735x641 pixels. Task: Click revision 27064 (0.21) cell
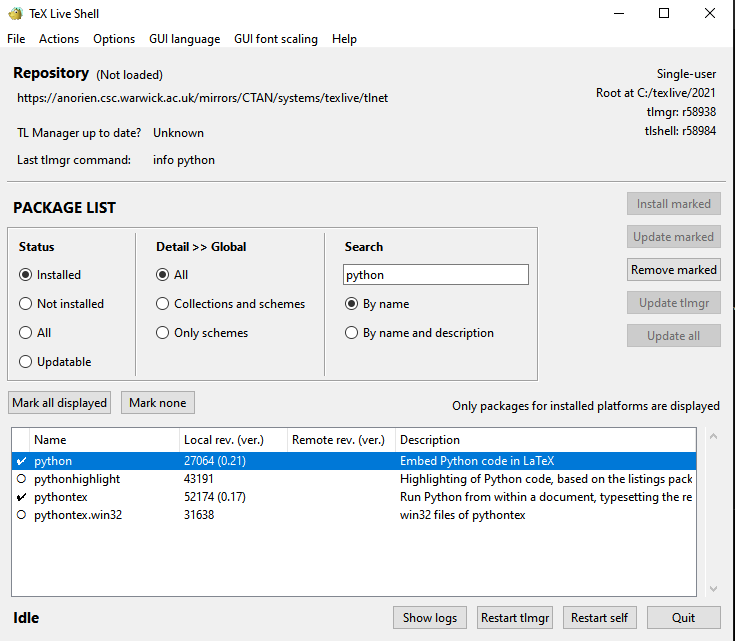(215, 461)
